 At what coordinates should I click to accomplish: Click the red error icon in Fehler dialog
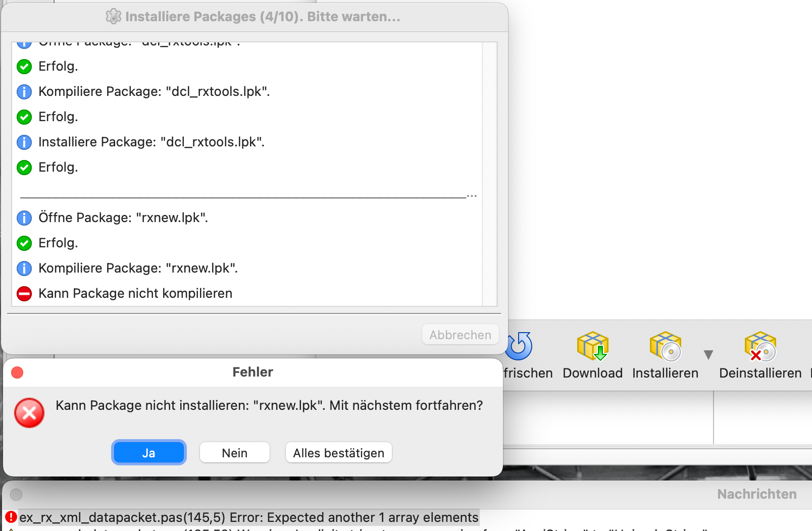(29, 413)
